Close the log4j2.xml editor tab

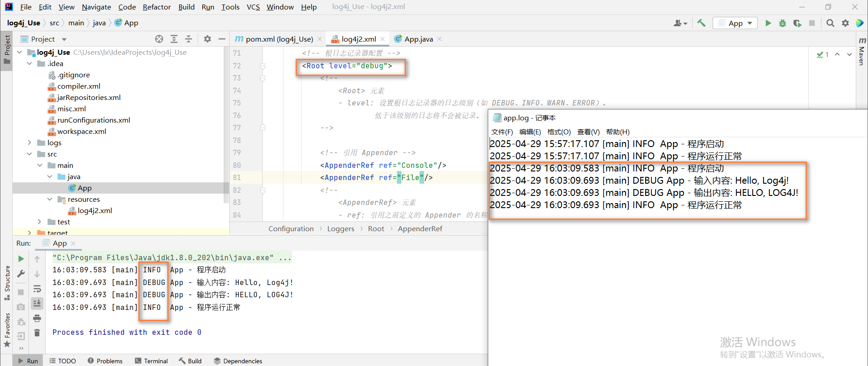[x=382, y=39]
